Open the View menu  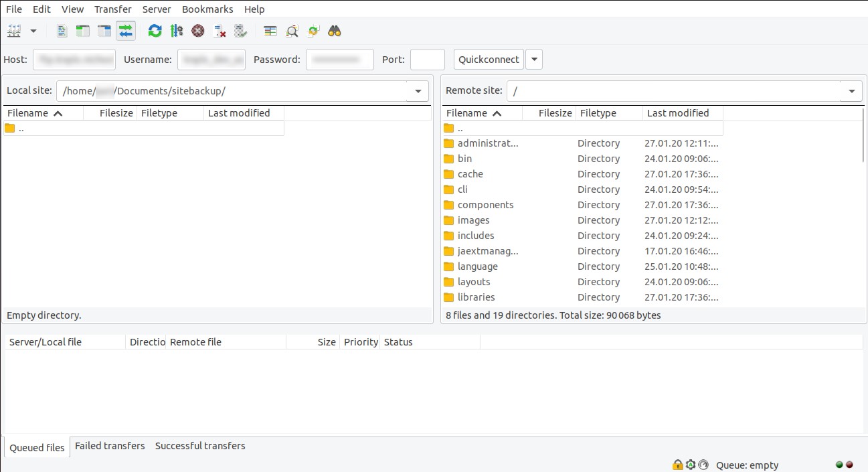(72, 9)
